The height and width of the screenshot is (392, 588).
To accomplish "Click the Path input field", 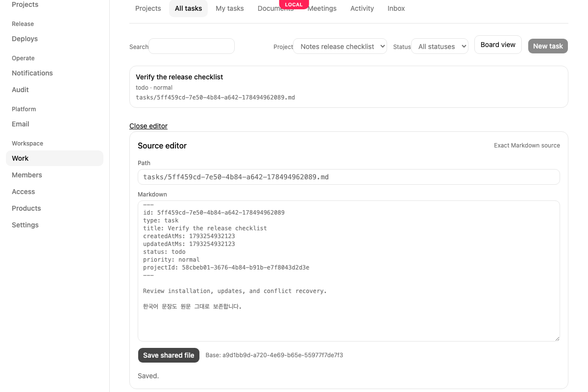I will tap(349, 177).
